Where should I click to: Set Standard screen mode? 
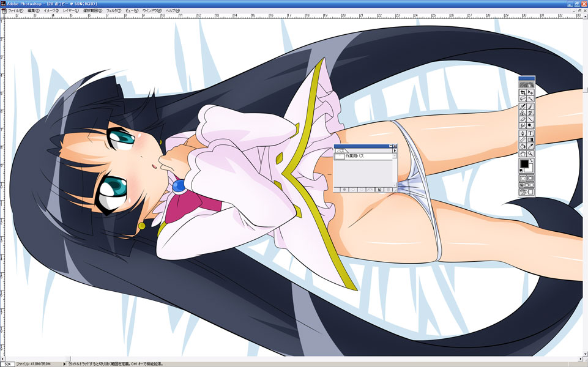[522, 185]
